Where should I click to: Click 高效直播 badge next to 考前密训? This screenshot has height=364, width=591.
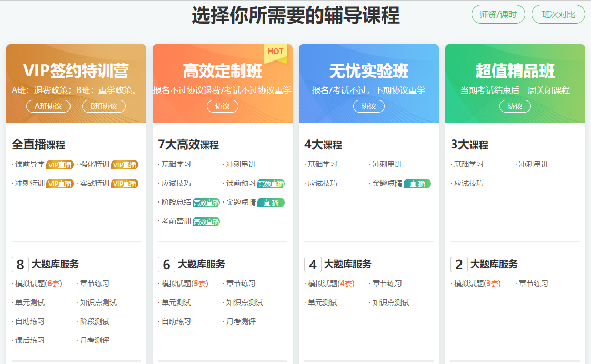pos(206,221)
